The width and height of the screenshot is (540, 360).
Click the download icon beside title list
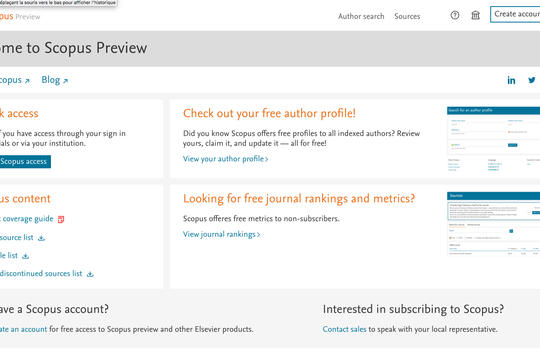click(x=25, y=256)
